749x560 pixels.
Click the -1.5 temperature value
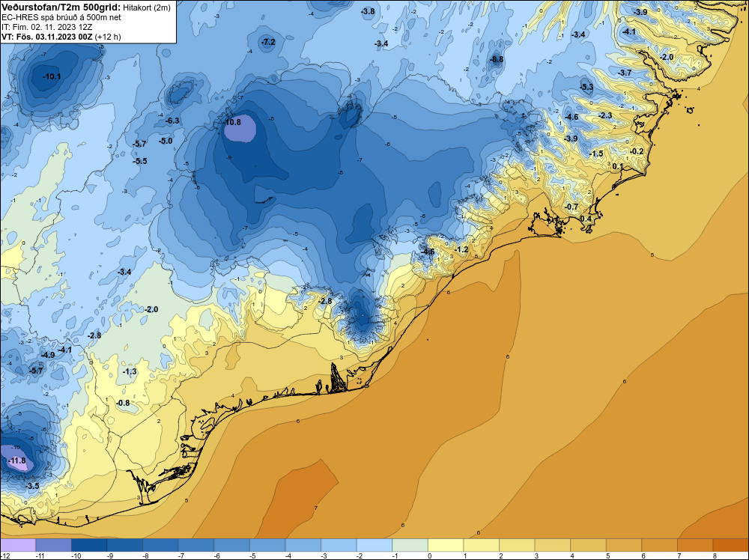click(x=597, y=153)
